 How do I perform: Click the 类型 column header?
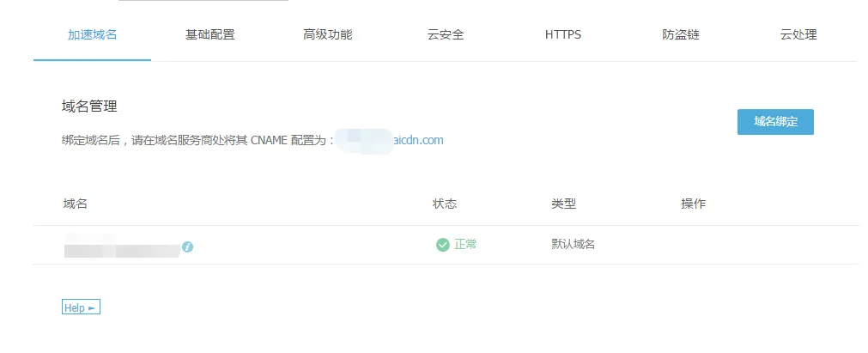pos(563,204)
